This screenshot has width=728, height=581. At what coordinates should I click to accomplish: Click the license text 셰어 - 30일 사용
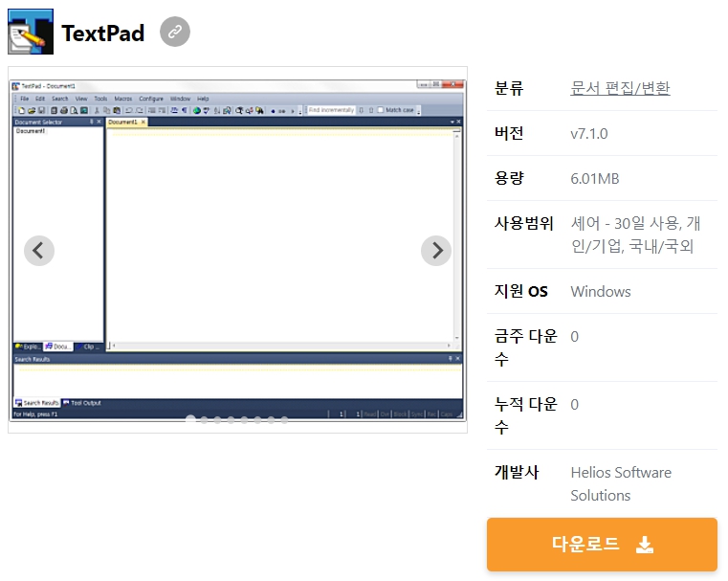625,223
